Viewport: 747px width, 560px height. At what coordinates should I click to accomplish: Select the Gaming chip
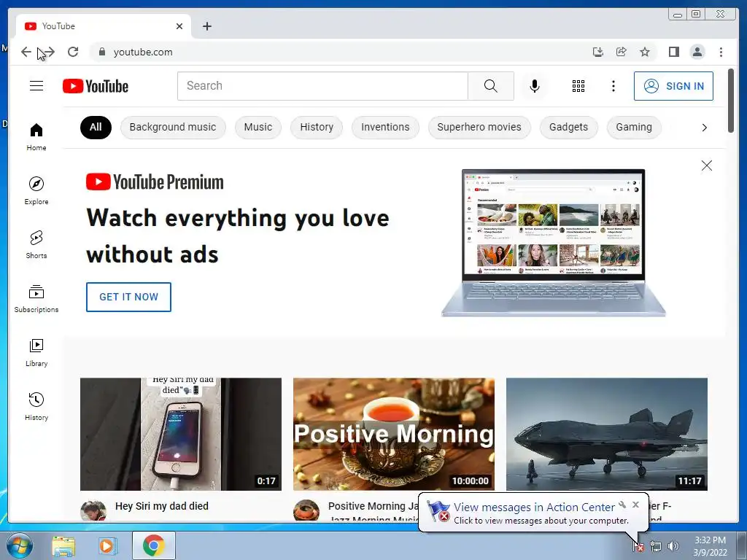pos(634,128)
